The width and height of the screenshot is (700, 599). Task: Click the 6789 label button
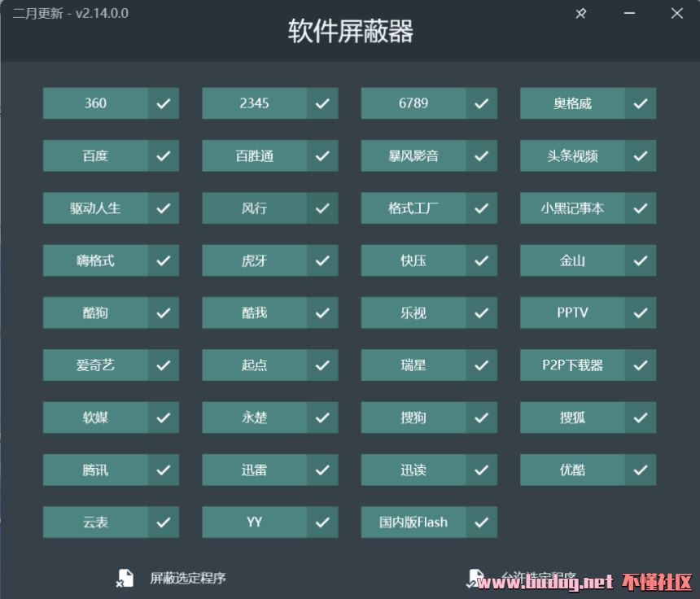tap(413, 103)
